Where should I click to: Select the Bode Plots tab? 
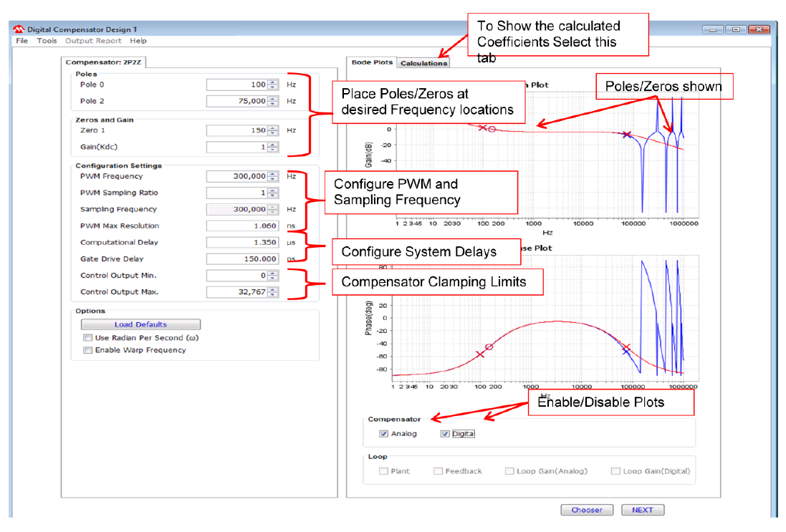pos(372,62)
